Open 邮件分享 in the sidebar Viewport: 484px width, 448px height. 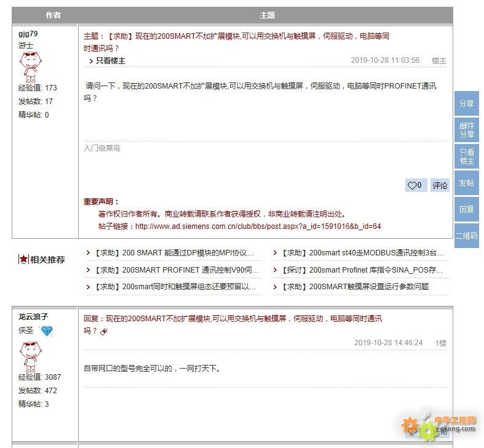(466, 130)
